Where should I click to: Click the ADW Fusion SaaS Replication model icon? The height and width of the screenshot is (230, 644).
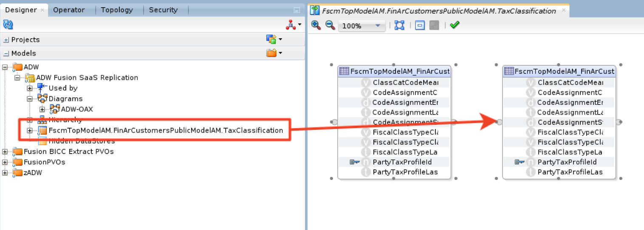pos(30,78)
